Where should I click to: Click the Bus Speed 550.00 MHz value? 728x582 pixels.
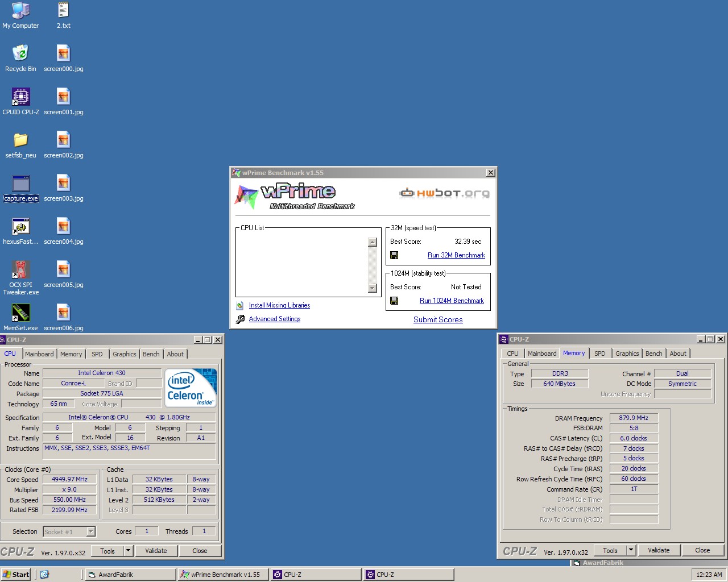pos(69,500)
